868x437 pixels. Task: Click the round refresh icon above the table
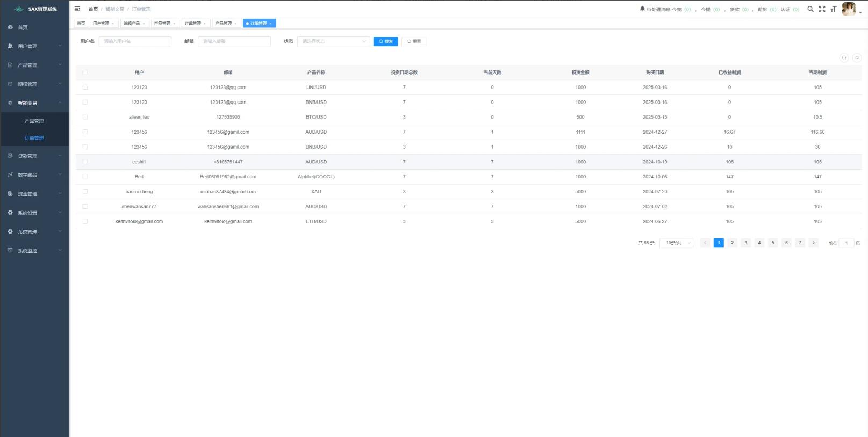point(857,58)
